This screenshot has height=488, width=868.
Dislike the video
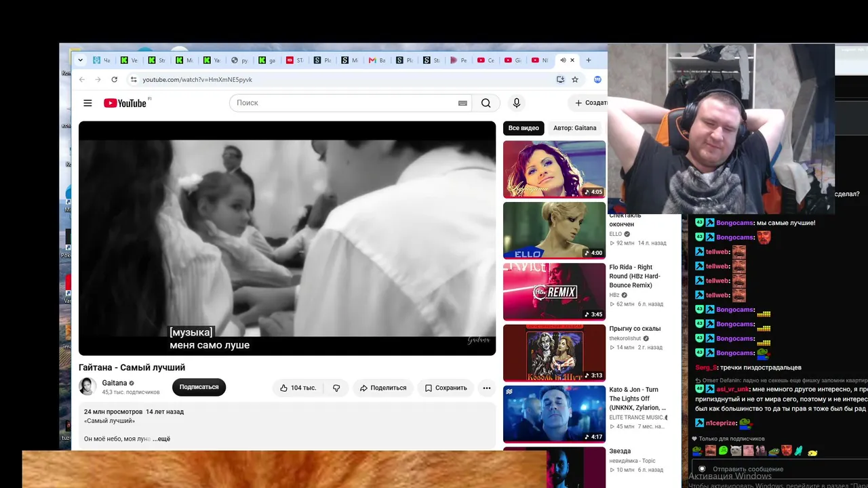tap(336, 388)
